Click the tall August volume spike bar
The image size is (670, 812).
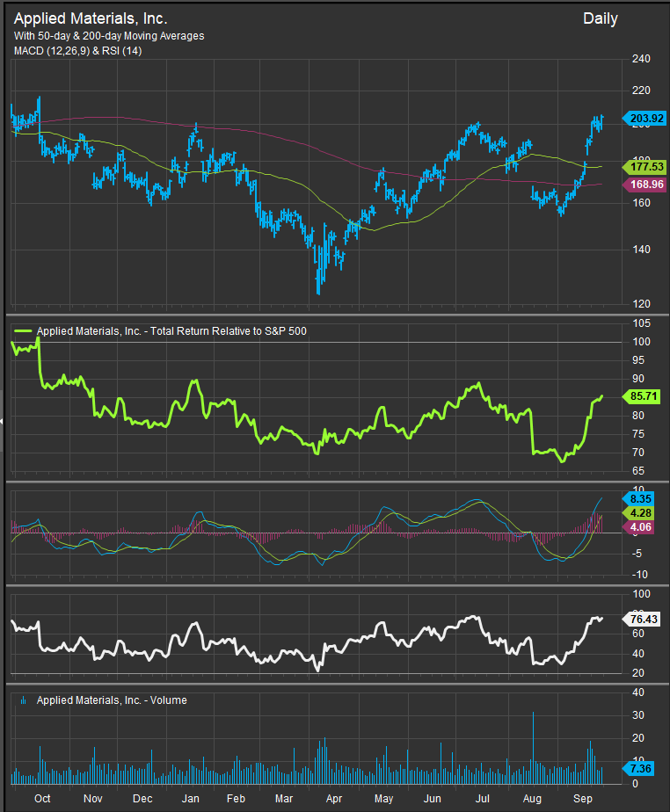pyautogui.click(x=533, y=747)
